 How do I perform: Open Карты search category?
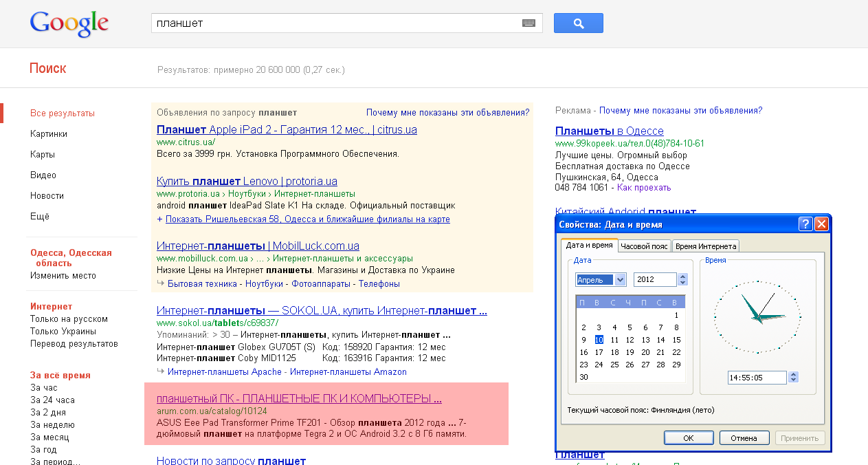43,155
